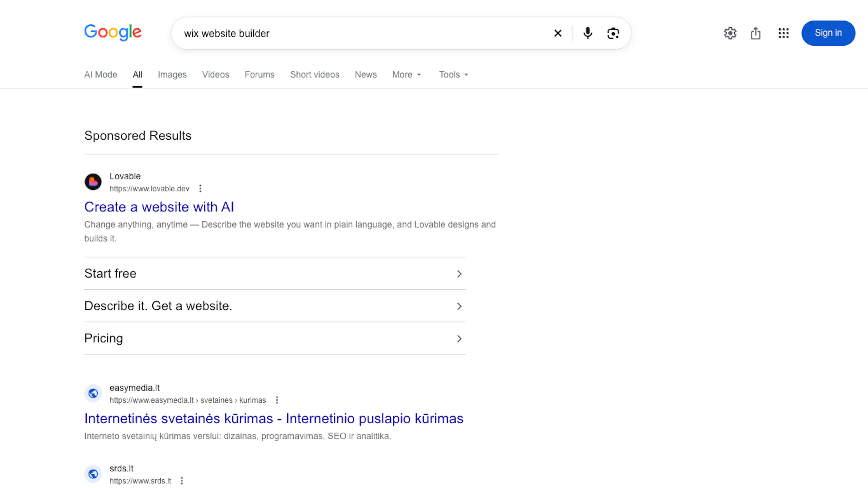Image resolution: width=868 pixels, height=488 pixels.
Task: Switch to the AI Mode tab
Action: click(x=100, y=75)
